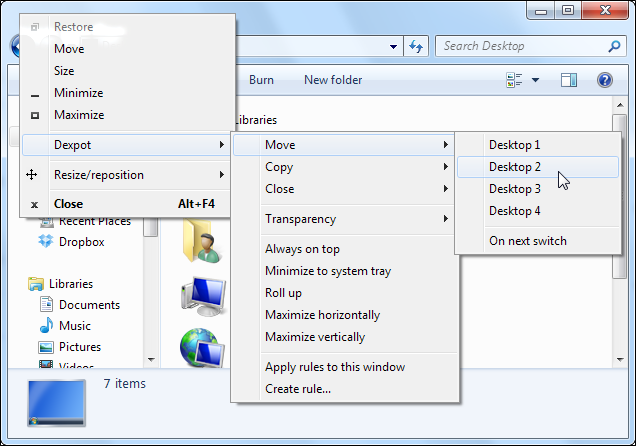Click the back navigation arrow button
The height and width of the screenshot is (446, 636).
(x=15, y=46)
